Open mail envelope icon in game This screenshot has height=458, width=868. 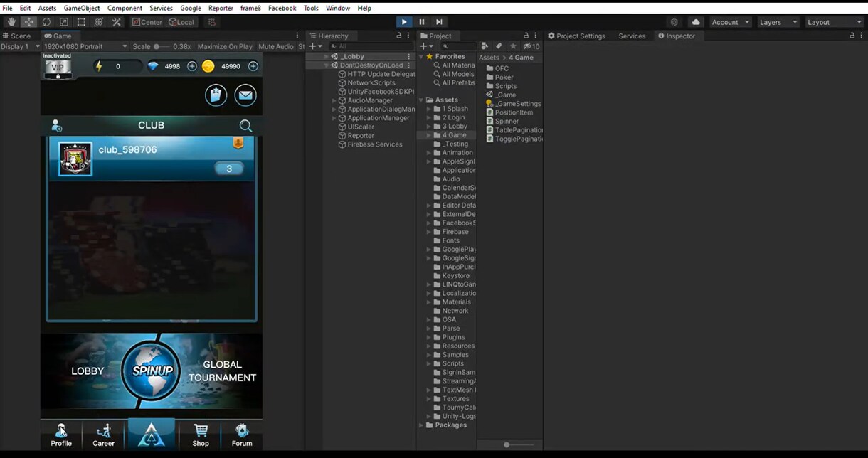[x=245, y=95]
